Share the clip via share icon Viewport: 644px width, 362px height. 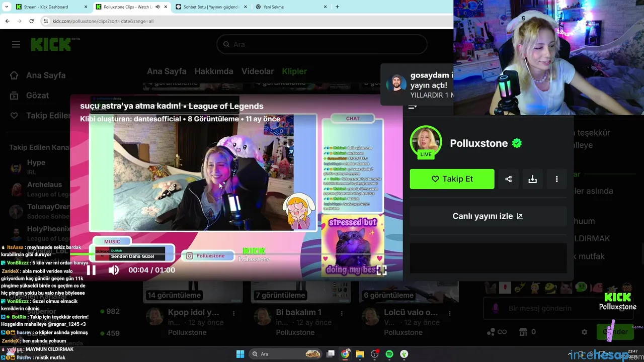[x=508, y=179]
